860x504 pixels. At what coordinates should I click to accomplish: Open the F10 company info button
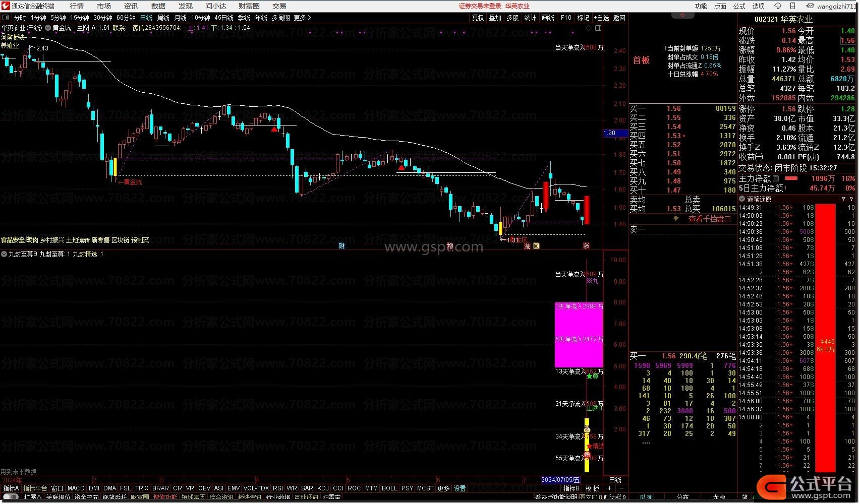pos(566,18)
